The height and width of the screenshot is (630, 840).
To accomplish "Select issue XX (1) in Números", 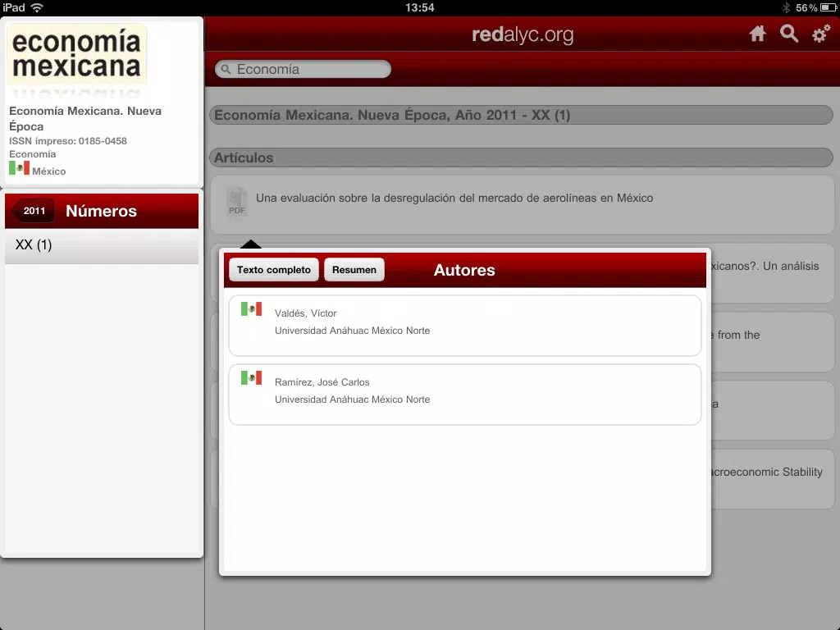I will tap(102, 245).
